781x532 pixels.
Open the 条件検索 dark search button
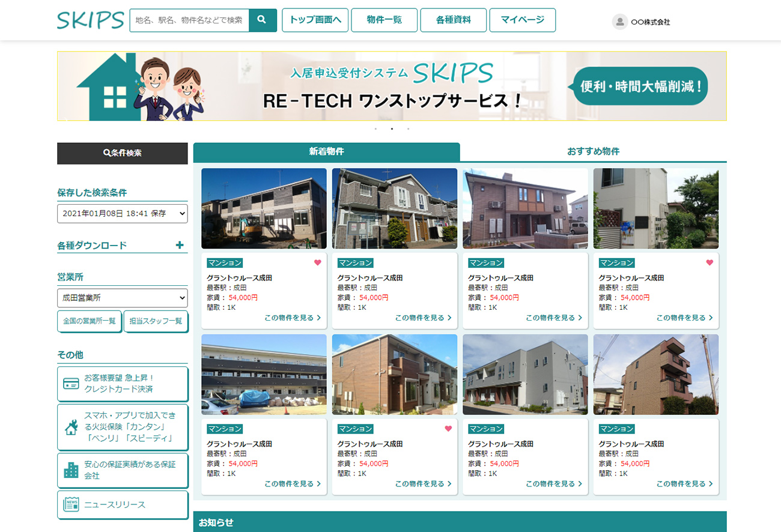(x=122, y=153)
